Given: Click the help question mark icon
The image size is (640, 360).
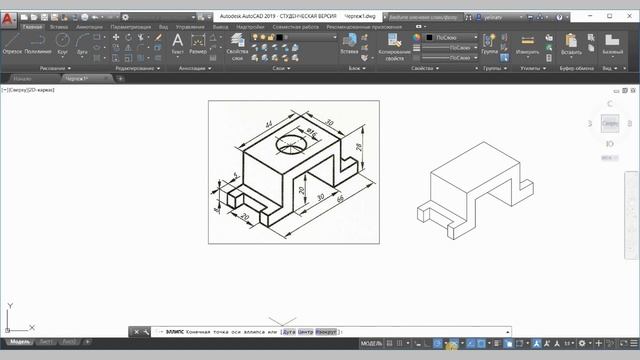Looking at the screenshot, I should click(559, 17).
